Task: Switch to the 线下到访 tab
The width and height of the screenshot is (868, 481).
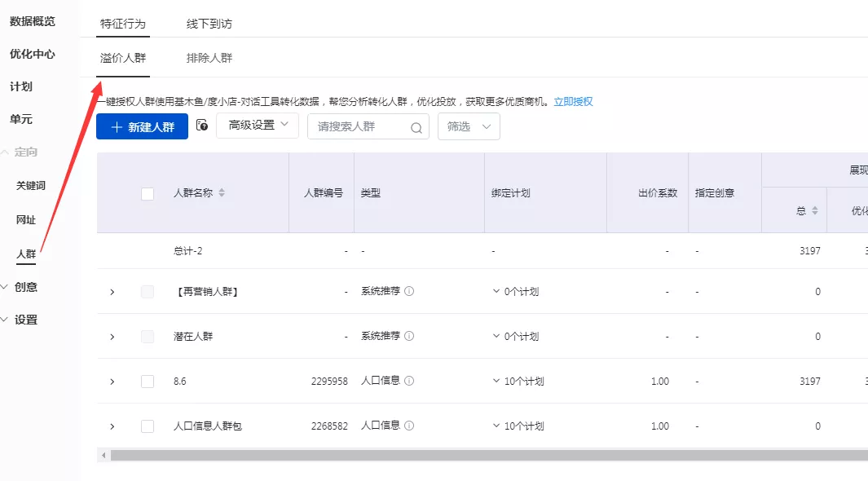Action: pos(209,24)
